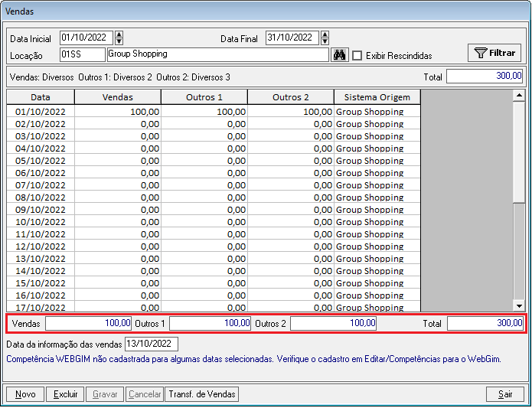Select the Vendas column header
This screenshot has width=532, height=408.
point(117,97)
